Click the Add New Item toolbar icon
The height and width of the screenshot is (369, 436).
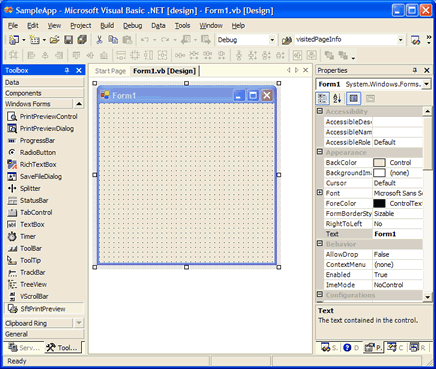(34, 40)
